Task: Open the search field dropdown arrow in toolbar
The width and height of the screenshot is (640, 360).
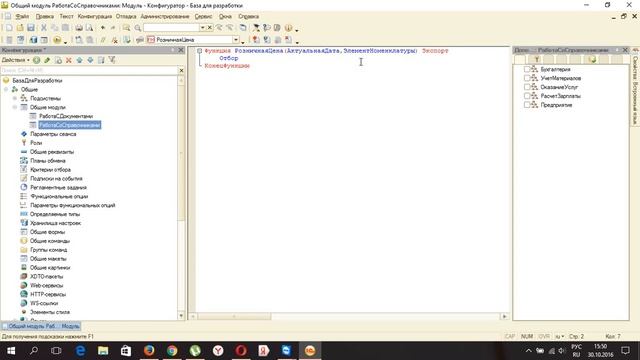Action: (202, 28)
